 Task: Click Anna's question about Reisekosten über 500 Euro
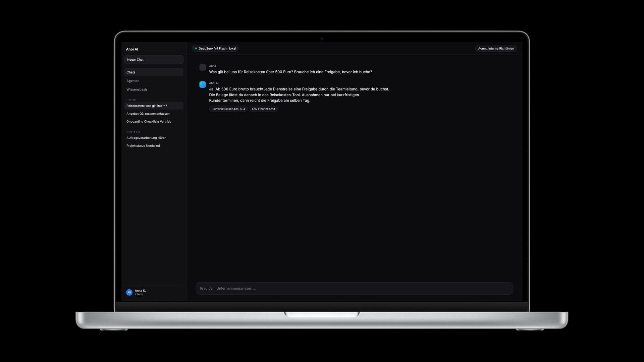(x=290, y=72)
